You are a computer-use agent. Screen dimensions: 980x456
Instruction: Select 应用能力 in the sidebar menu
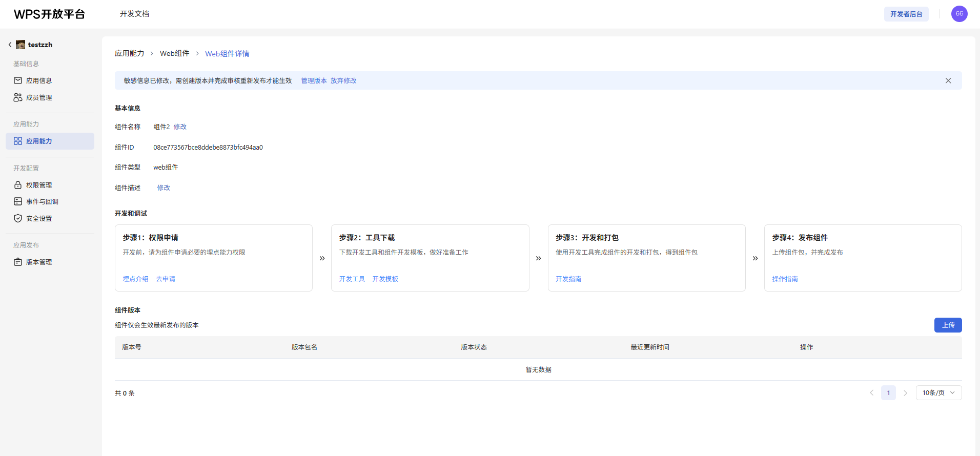pos(50,141)
